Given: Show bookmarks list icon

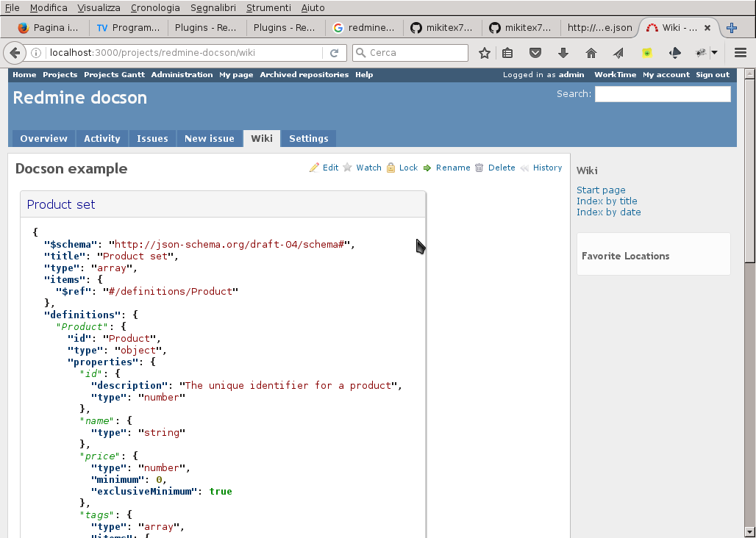Looking at the screenshot, I should [x=508, y=53].
